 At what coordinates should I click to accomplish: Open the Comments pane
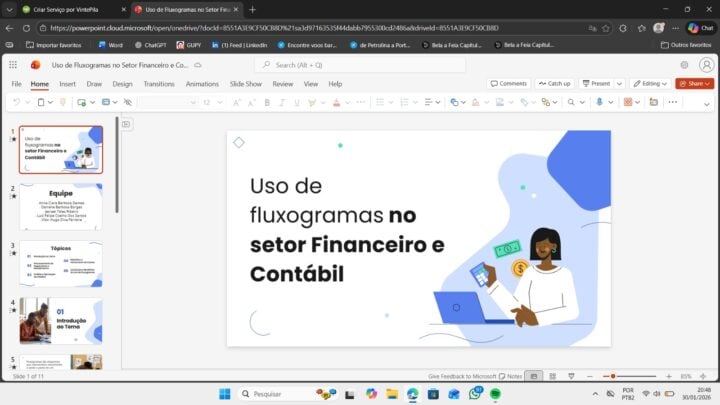pos(509,84)
